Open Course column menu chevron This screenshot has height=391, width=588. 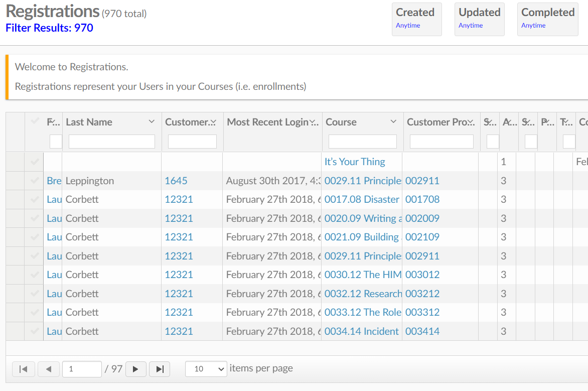(x=393, y=121)
